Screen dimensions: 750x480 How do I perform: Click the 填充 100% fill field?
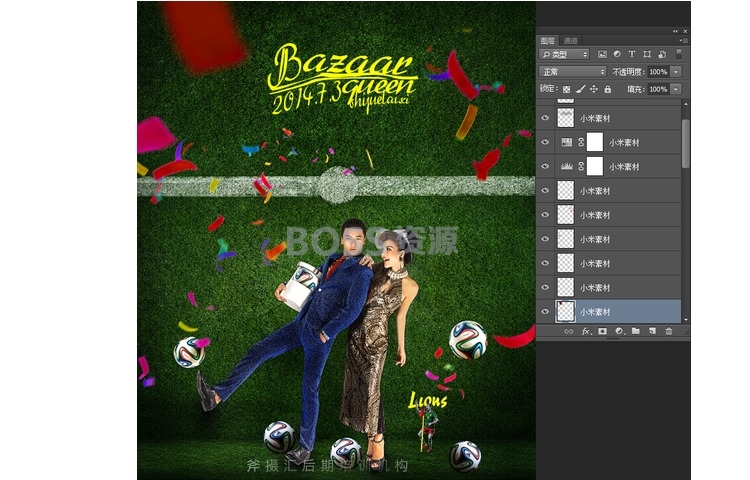tap(659, 89)
